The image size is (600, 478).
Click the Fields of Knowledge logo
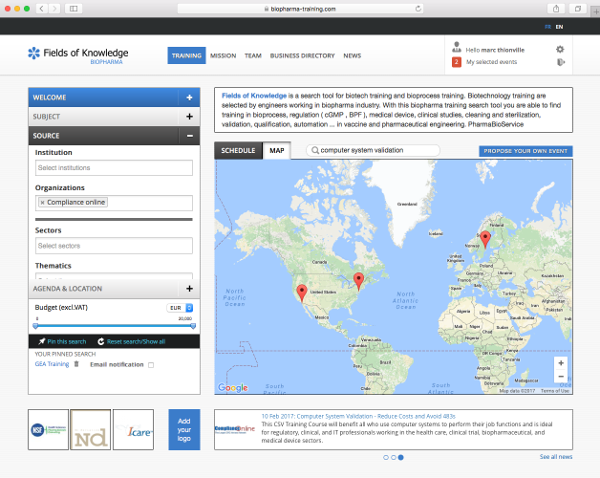78,55
